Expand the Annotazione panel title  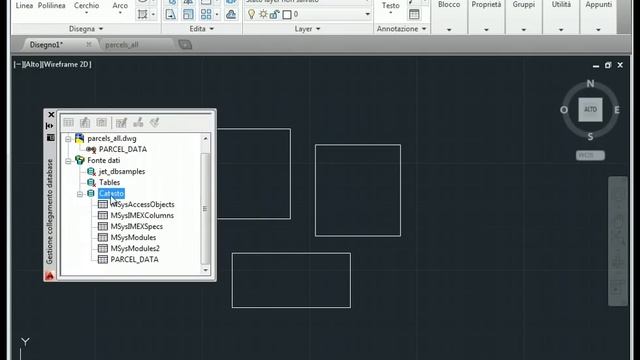[402, 29]
